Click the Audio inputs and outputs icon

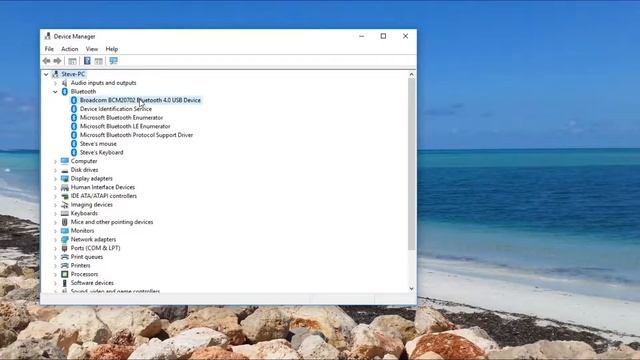click(64, 83)
